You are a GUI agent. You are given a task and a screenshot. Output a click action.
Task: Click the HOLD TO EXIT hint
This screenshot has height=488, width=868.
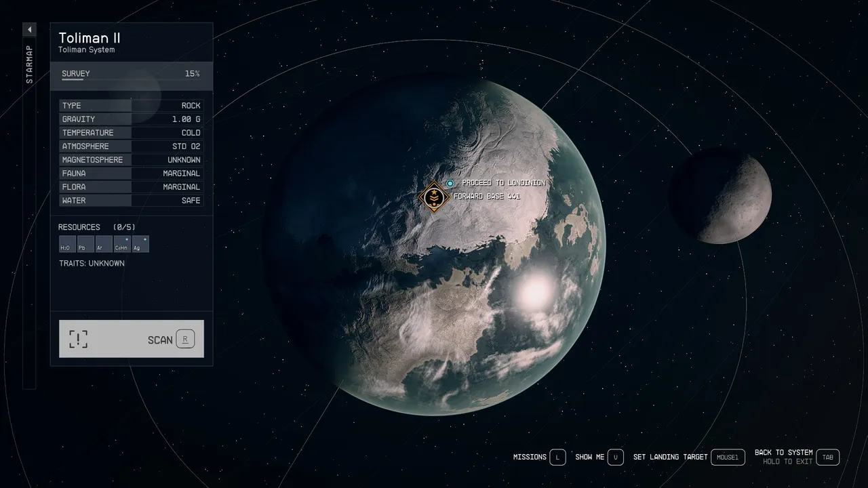[787, 462]
